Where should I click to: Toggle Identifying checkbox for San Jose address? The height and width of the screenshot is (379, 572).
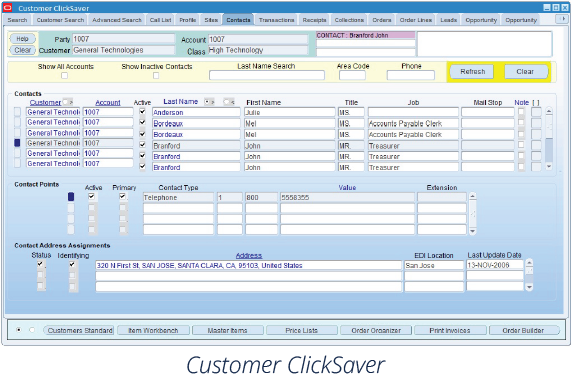pos(72,264)
